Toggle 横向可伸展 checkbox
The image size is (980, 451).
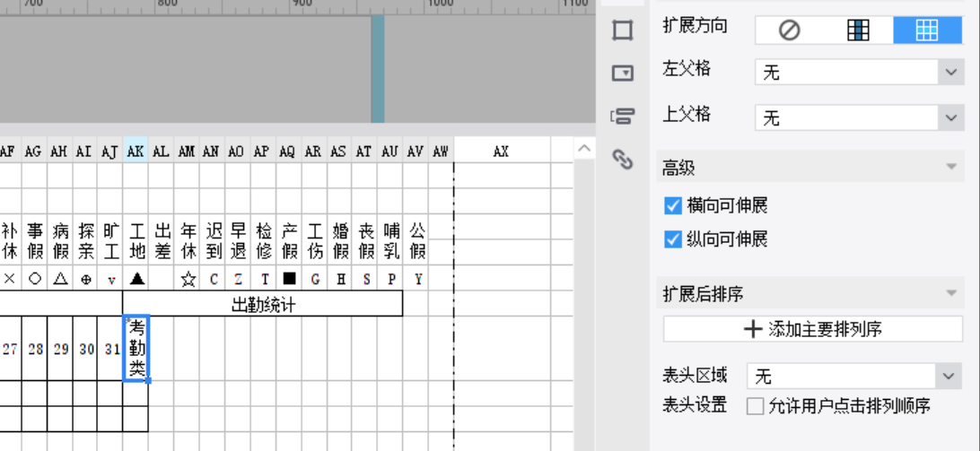pyautogui.click(x=672, y=205)
